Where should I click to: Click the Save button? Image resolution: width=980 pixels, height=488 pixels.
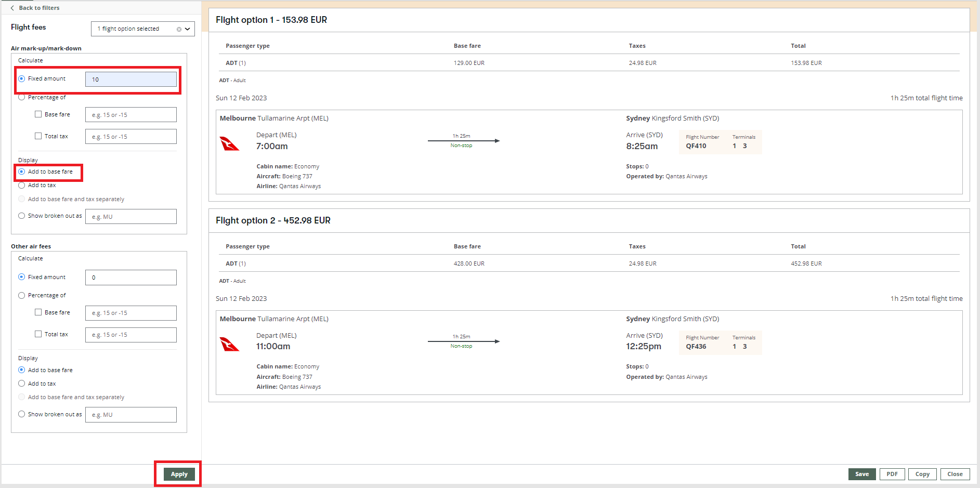(861, 474)
